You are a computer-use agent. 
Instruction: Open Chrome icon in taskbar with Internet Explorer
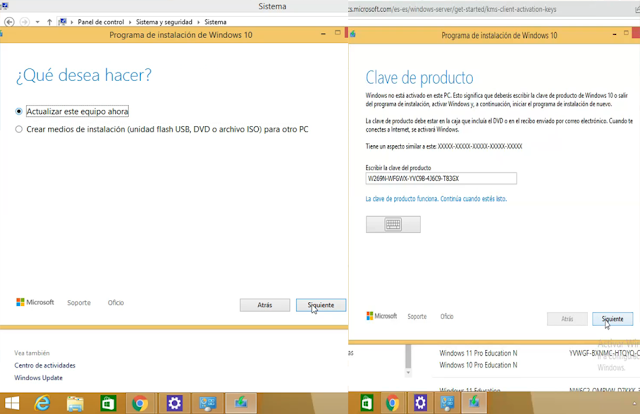coord(140,403)
